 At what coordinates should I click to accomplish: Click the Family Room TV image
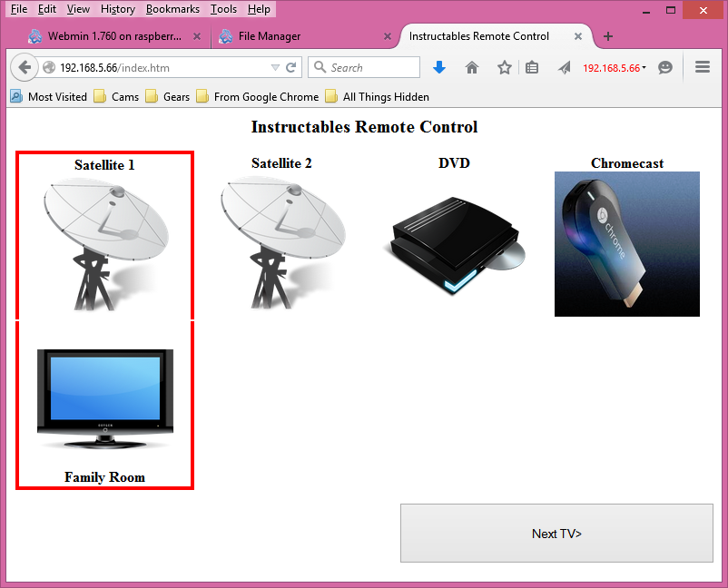click(x=105, y=399)
